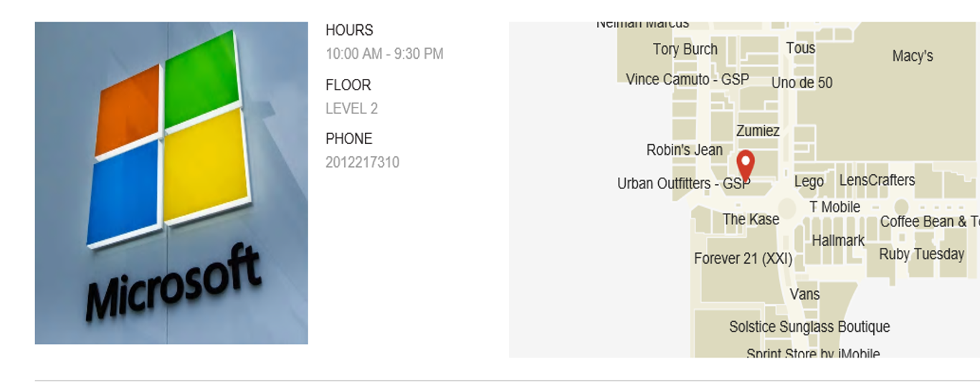The width and height of the screenshot is (980, 392).
Task: Open the Microsoft store logo image
Action: coord(171,183)
